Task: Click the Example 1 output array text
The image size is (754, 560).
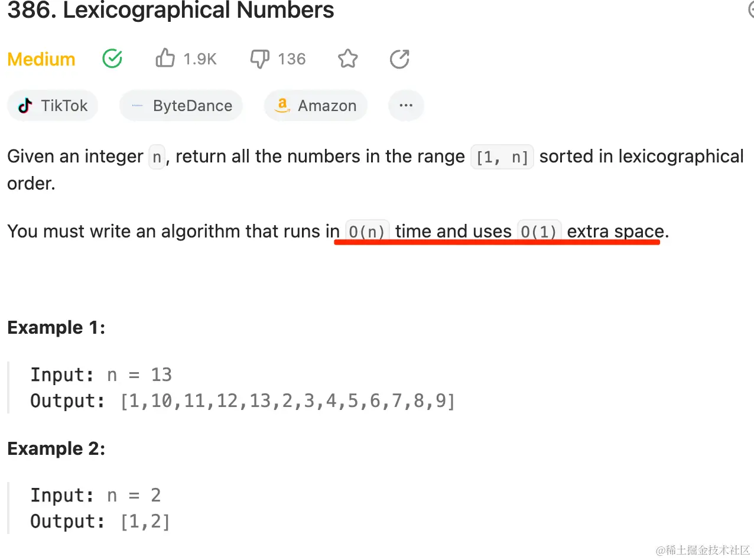Action: [x=287, y=401]
